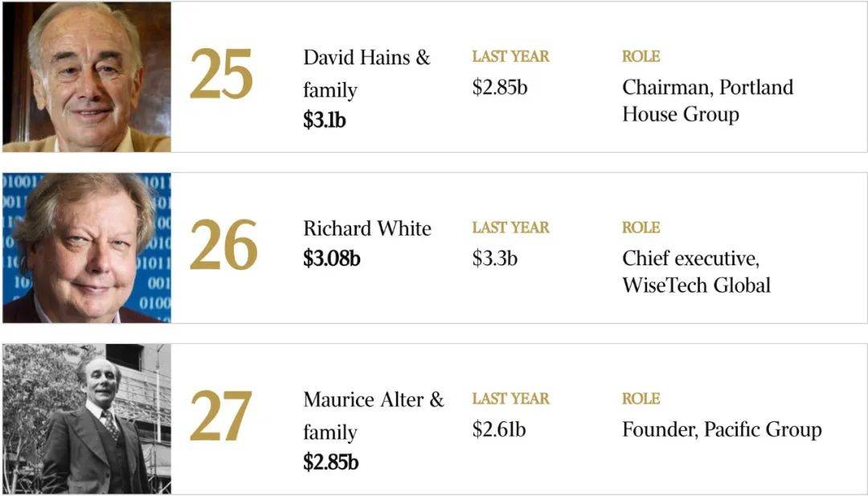868x496 pixels.
Task: Click Maurice Alter's $2.85b net worth
Action: tap(330, 462)
